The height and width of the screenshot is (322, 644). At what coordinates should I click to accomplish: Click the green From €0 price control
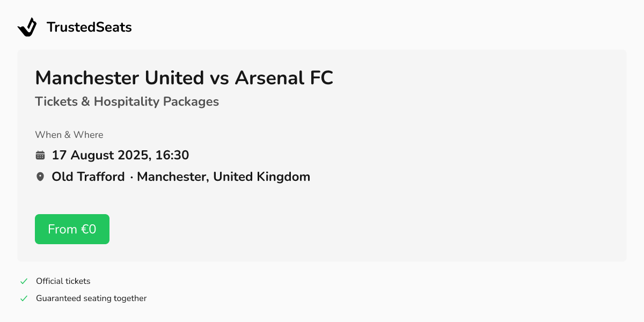click(72, 229)
